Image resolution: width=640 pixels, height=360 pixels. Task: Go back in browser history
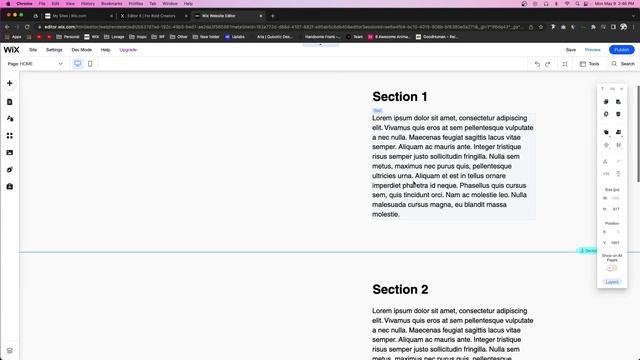[7, 27]
